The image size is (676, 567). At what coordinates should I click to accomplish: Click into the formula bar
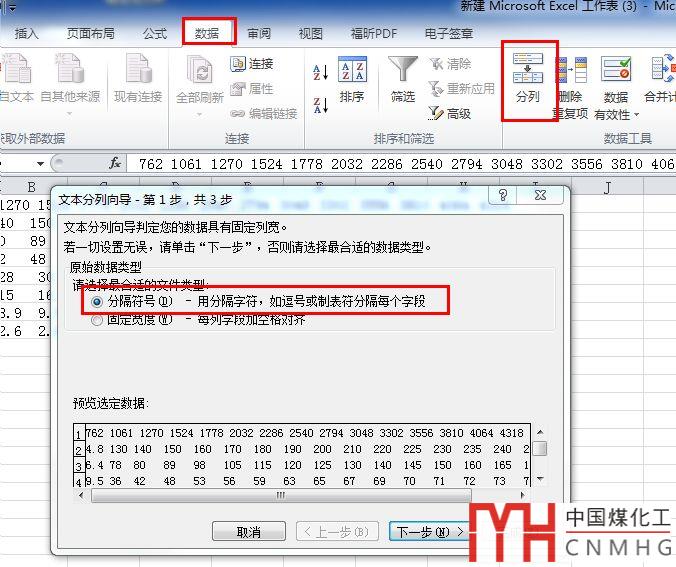click(401, 164)
